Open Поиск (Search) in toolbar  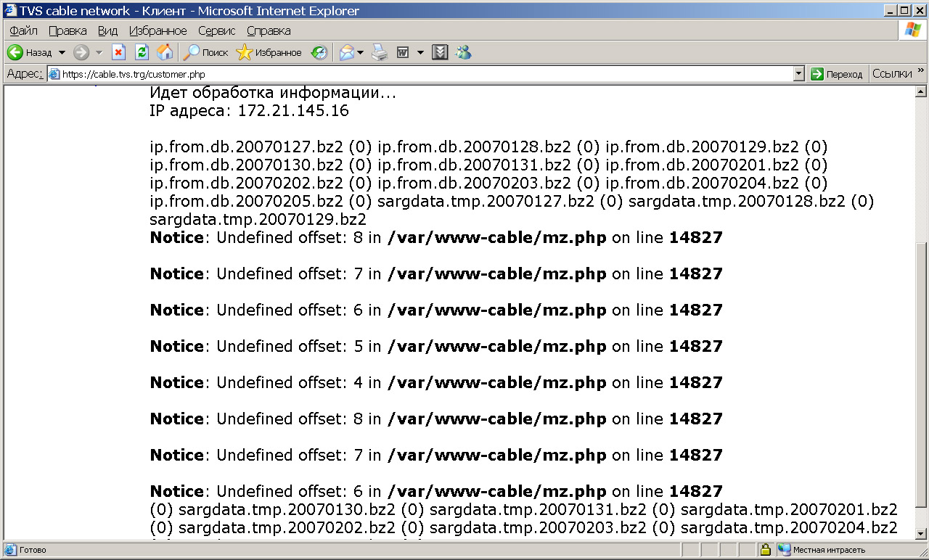tap(205, 52)
